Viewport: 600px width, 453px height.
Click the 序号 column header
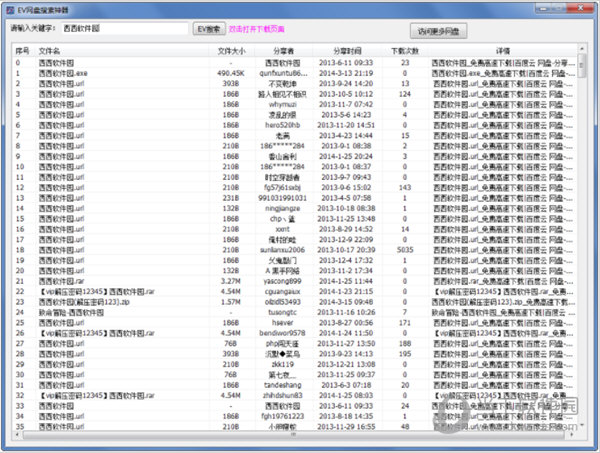point(22,50)
